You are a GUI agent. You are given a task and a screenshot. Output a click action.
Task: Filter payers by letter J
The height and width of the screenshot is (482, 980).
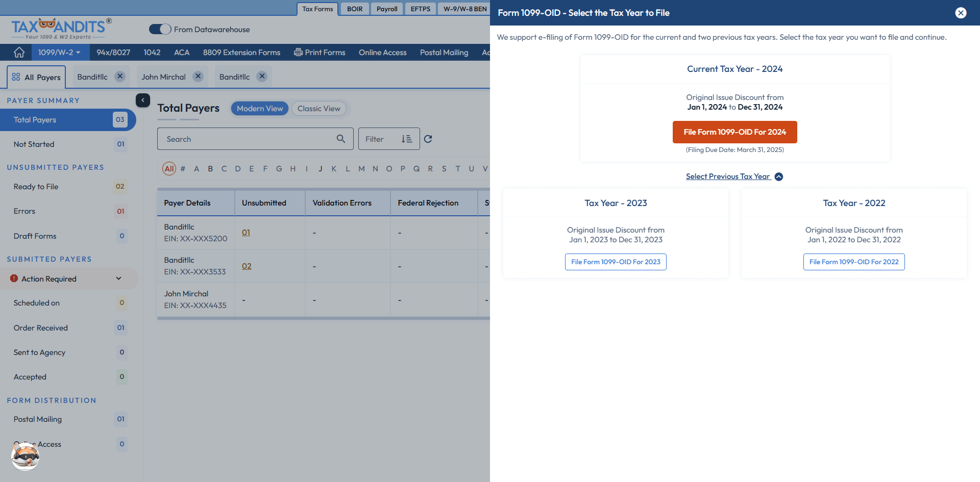tap(320, 169)
